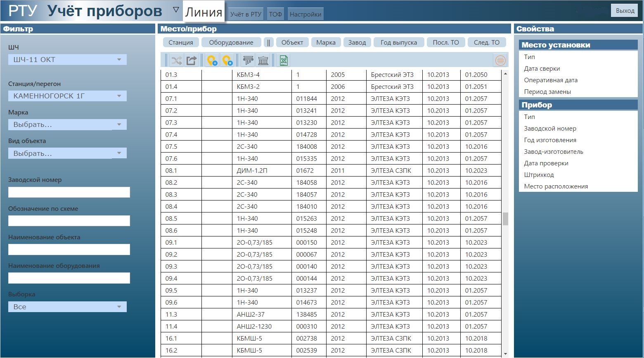Focus the Обозначение по схеме input field
This screenshot has width=644, height=358.
(x=69, y=221)
